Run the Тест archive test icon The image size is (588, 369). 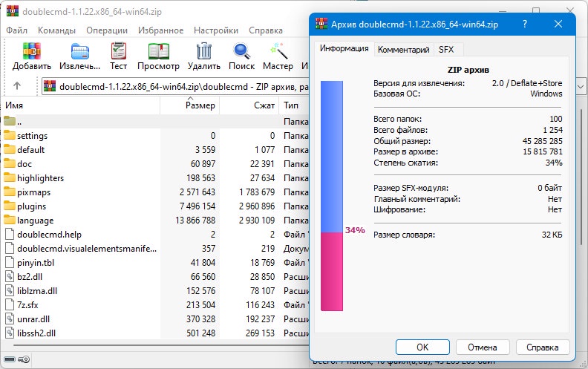click(x=119, y=51)
